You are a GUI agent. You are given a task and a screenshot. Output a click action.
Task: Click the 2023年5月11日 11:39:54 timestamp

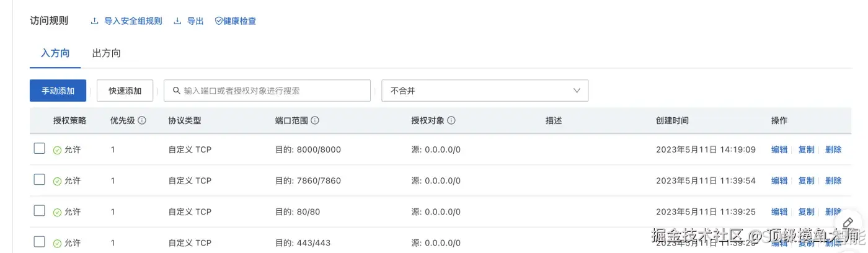(706, 180)
